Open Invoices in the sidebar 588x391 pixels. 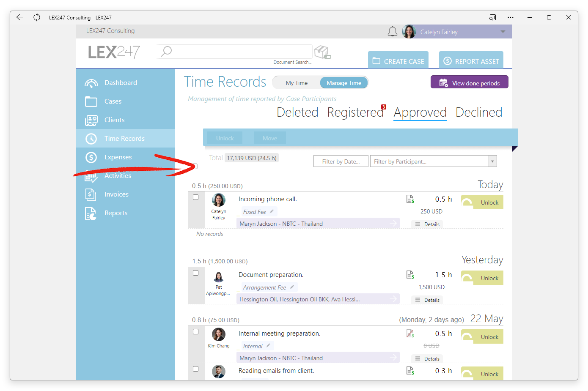click(x=126, y=194)
